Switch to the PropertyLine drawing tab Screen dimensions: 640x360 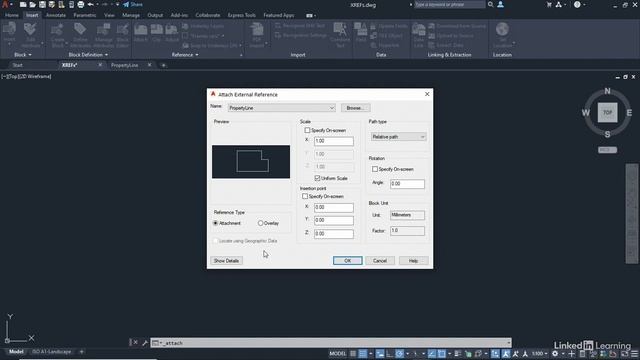[125, 65]
